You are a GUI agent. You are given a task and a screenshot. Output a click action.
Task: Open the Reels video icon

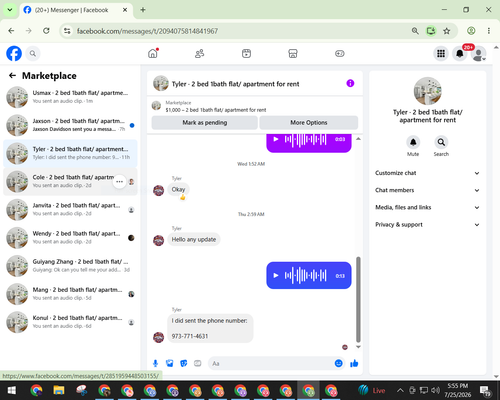coord(246,53)
